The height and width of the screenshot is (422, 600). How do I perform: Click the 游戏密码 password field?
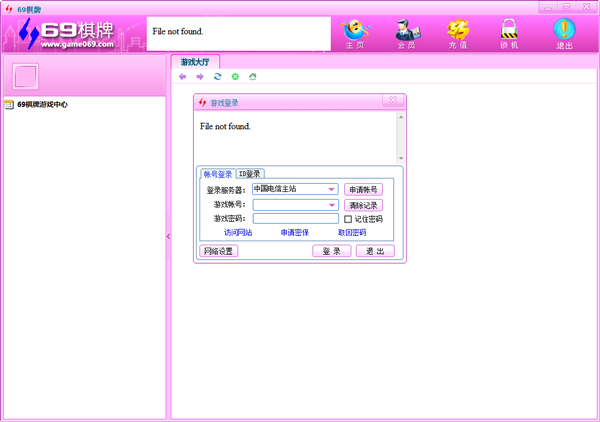(295, 219)
